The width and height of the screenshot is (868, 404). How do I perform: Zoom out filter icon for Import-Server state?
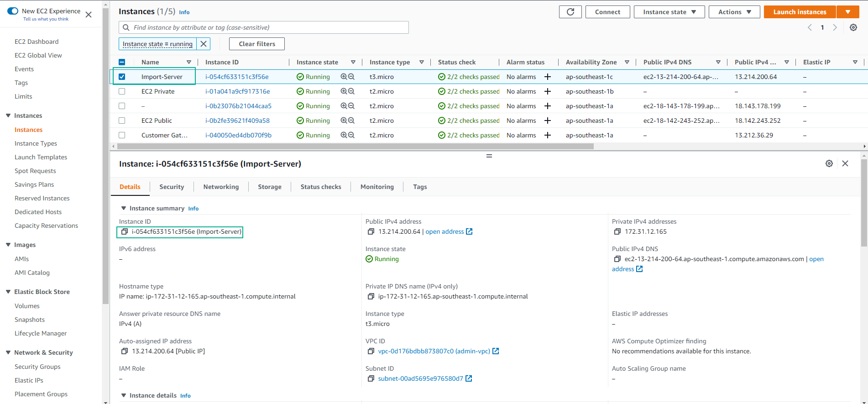pyautogui.click(x=351, y=77)
